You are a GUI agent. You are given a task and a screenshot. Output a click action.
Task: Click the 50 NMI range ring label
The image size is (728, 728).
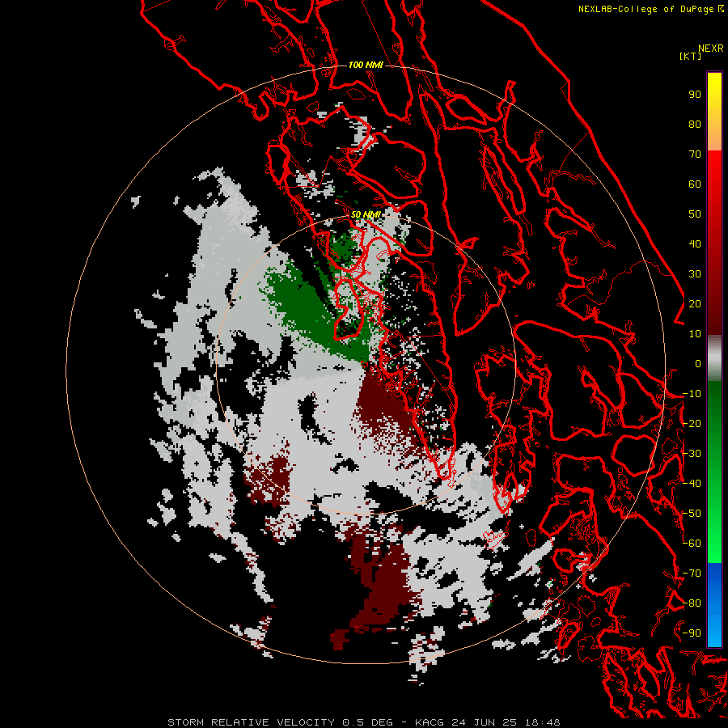pyautogui.click(x=366, y=214)
